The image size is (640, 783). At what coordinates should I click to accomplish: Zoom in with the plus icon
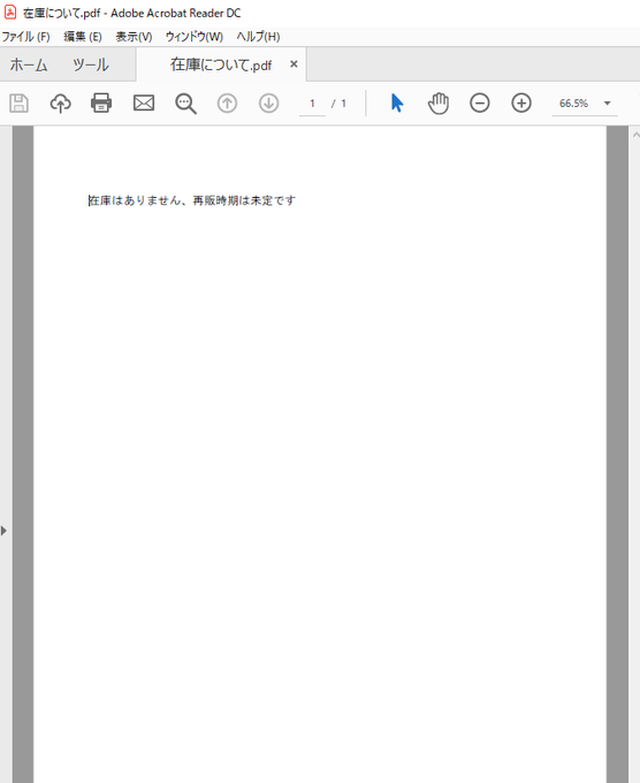tap(521, 103)
